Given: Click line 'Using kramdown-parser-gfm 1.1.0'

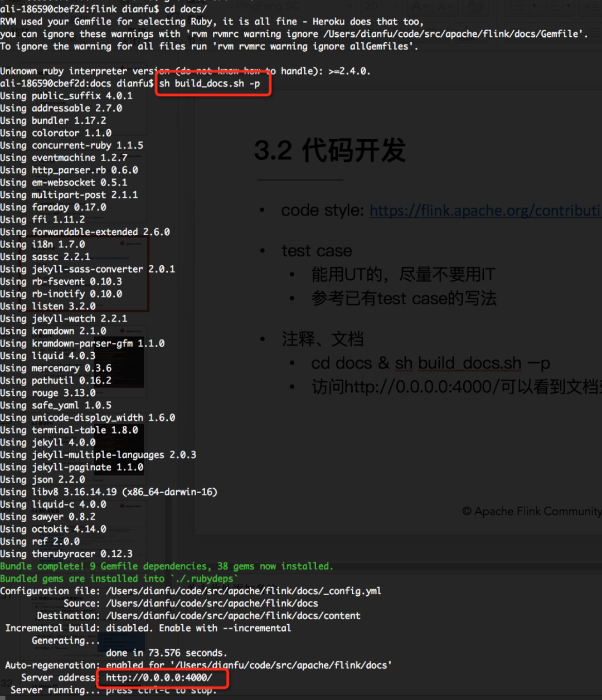Looking at the screenshot, I should [82, 343].
